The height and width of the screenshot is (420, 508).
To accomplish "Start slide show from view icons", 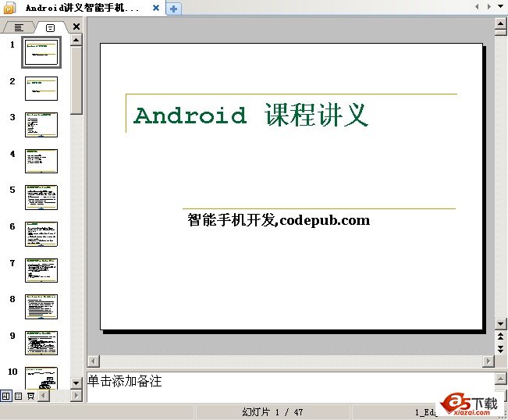I will pyautogui.click(x=30, y=396).
